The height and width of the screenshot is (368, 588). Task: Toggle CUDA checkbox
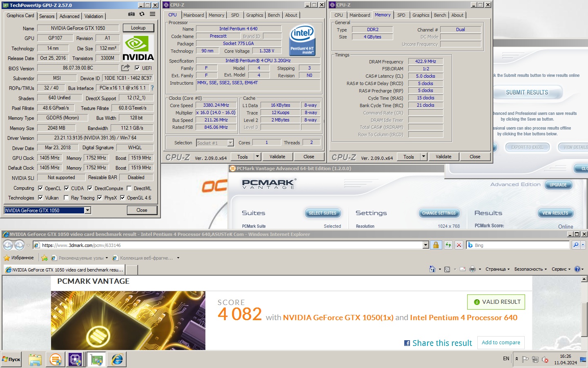point(67,188)
